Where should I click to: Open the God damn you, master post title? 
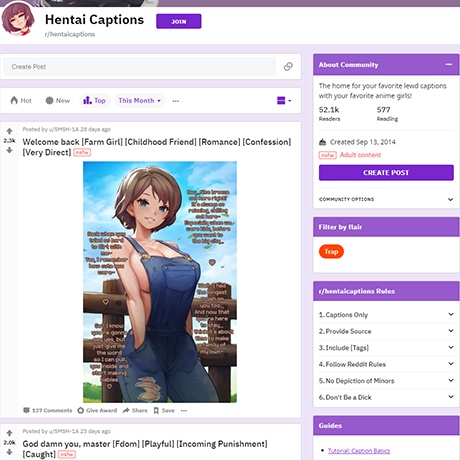pyautogui.click(x=145, y=449)
